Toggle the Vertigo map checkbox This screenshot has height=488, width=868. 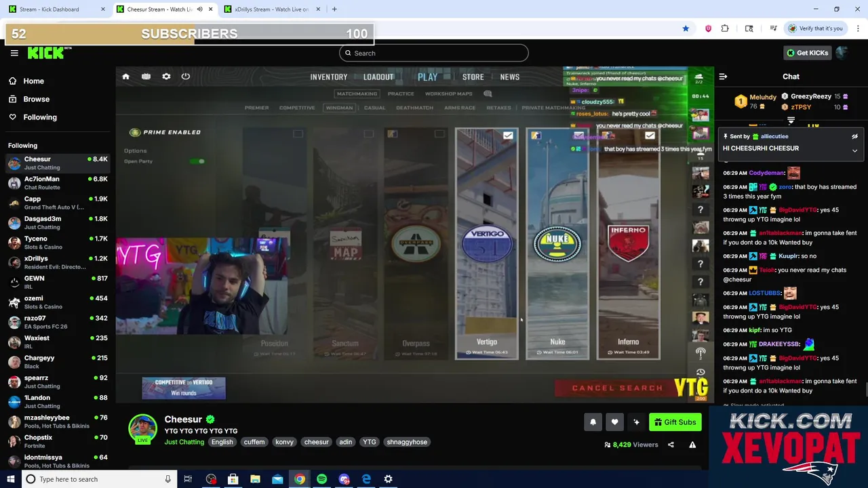click(x=508, y=136)
